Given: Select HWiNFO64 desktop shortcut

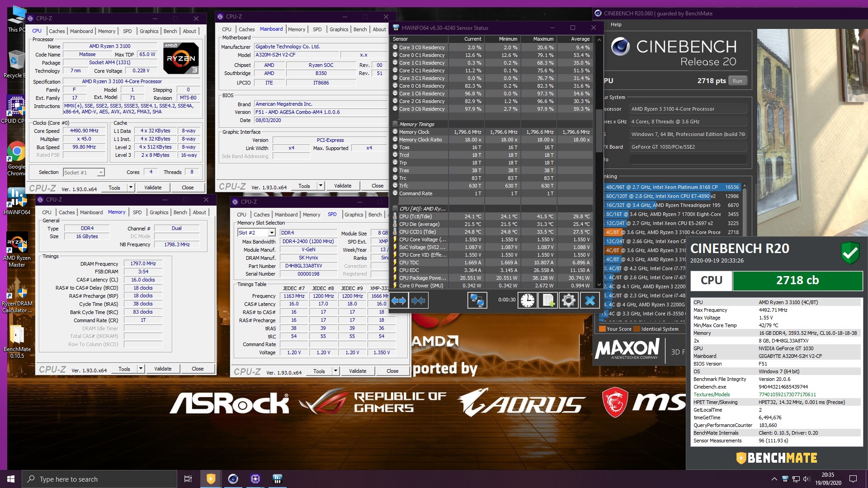Looking at the screenshot, I should pyautogui.click(x=17, y=202).
